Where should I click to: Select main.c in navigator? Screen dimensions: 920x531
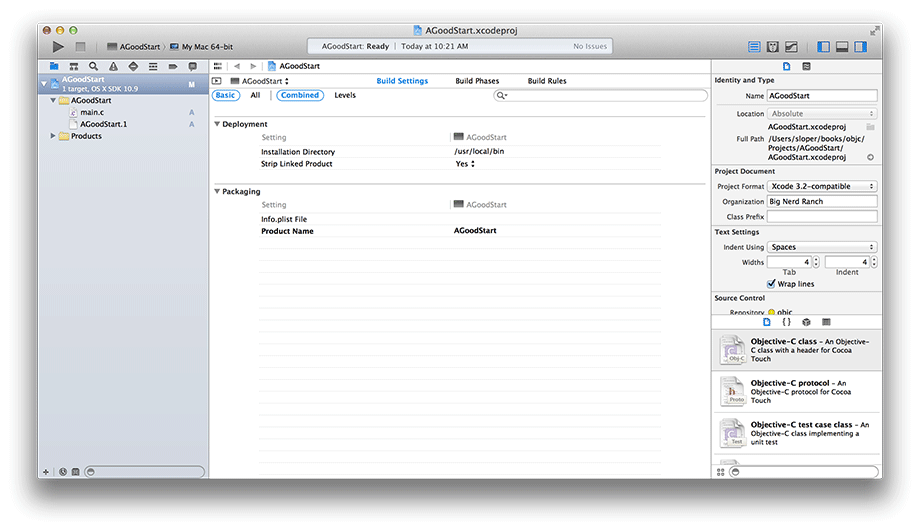tap(92, 112)
